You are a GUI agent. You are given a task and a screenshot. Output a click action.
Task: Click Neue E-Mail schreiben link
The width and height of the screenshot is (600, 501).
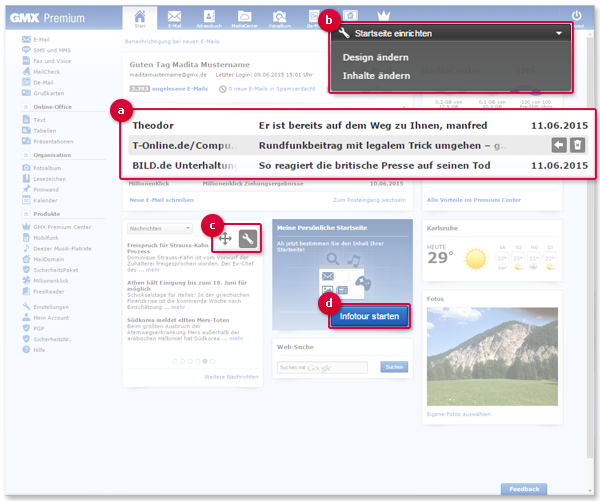click(x=161, y=200)
